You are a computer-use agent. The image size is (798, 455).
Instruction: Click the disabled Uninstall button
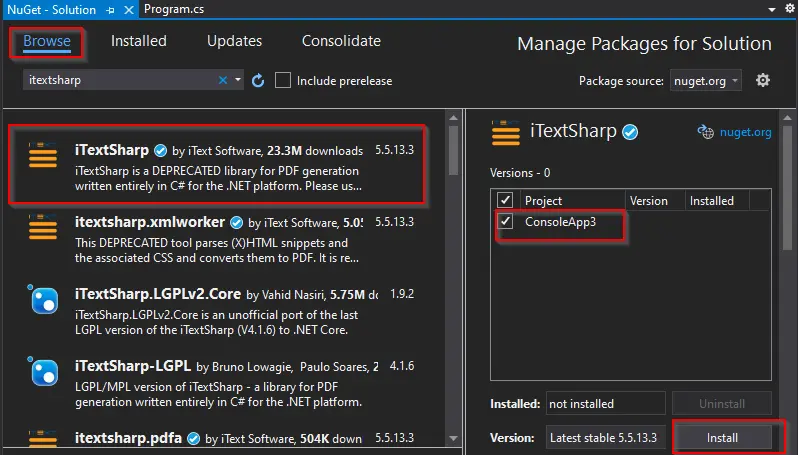coord(722,404)
